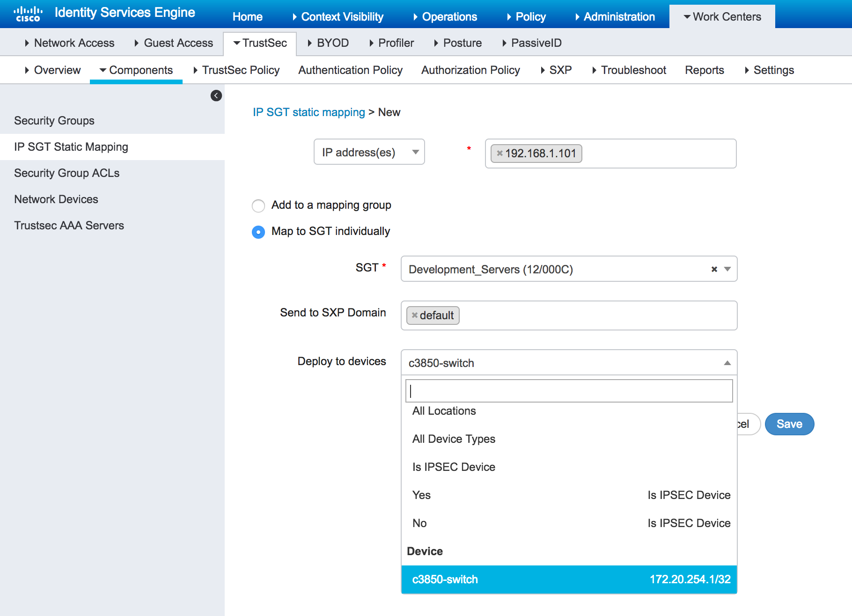Open SXP tab

click(x=556, y=70)
